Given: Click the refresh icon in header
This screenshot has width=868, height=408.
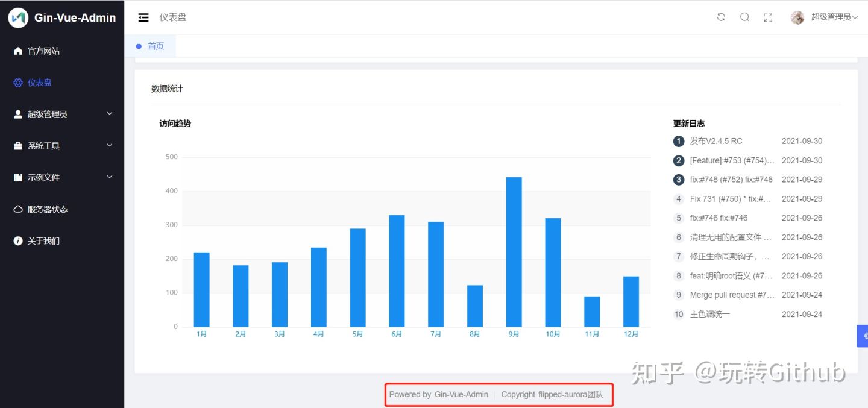Looking at the screenshot, I should pyautogui.click(x=721, y=17).
